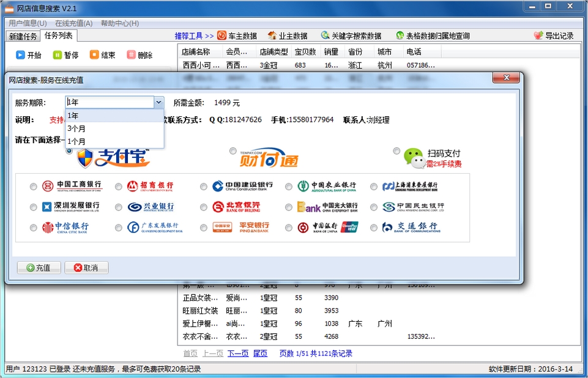Sort by 店铺类型 column header

[274, 52]
